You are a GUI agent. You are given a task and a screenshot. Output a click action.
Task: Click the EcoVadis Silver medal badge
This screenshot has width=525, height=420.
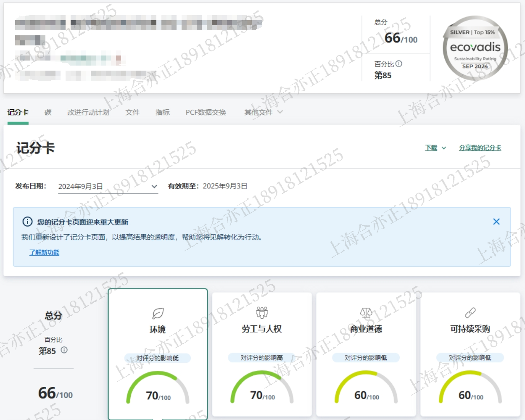pos(475,48)
